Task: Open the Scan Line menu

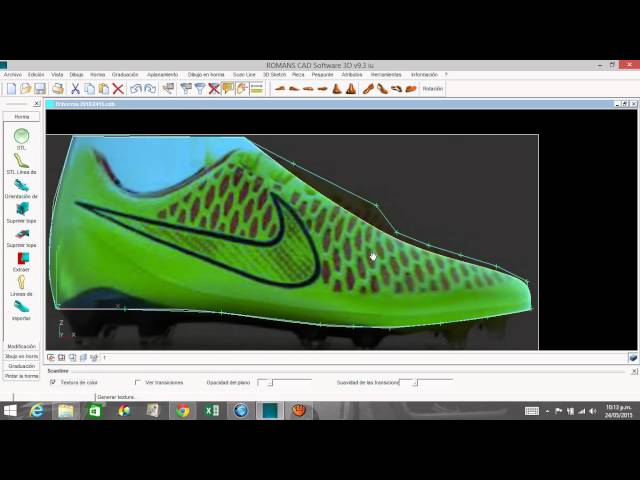Action: point(244,75)
